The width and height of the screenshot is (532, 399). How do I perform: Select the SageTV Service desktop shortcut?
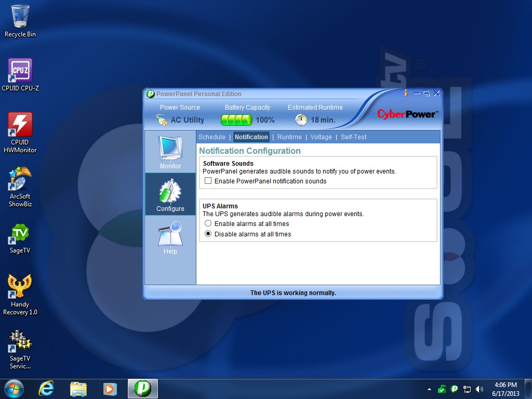coord(20,349)
